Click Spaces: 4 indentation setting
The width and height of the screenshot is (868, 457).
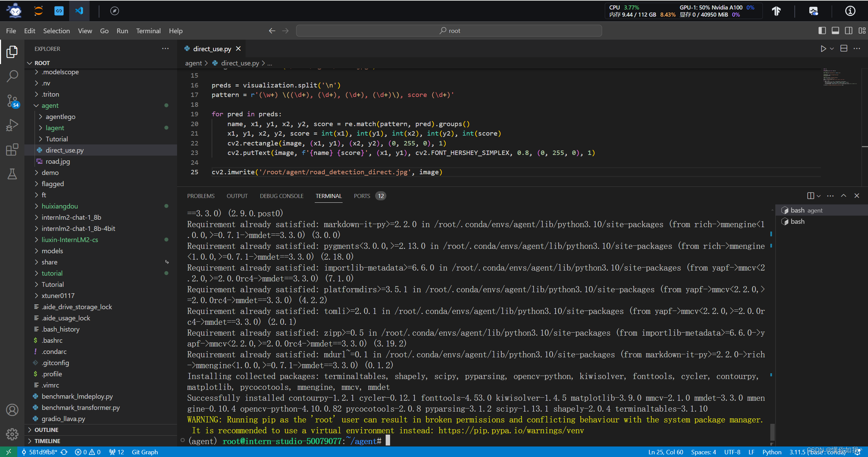pos(703,452)
